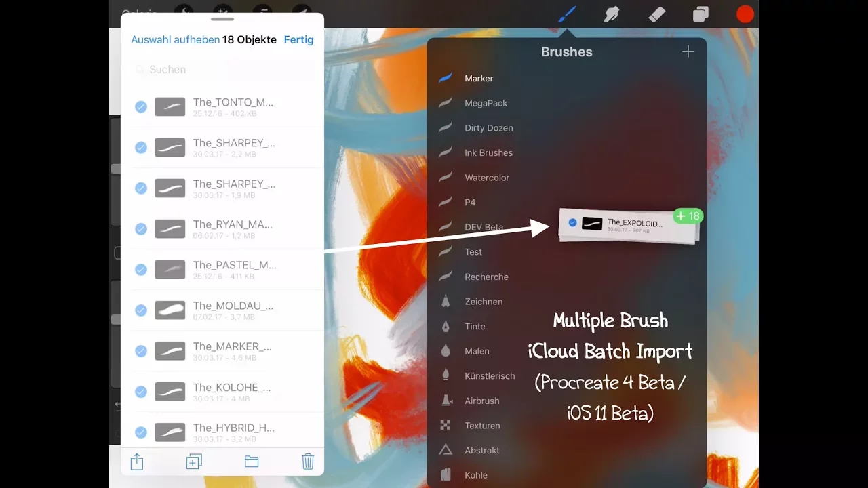Tap the Trash icon to delete files

click(x=308, y=462)
